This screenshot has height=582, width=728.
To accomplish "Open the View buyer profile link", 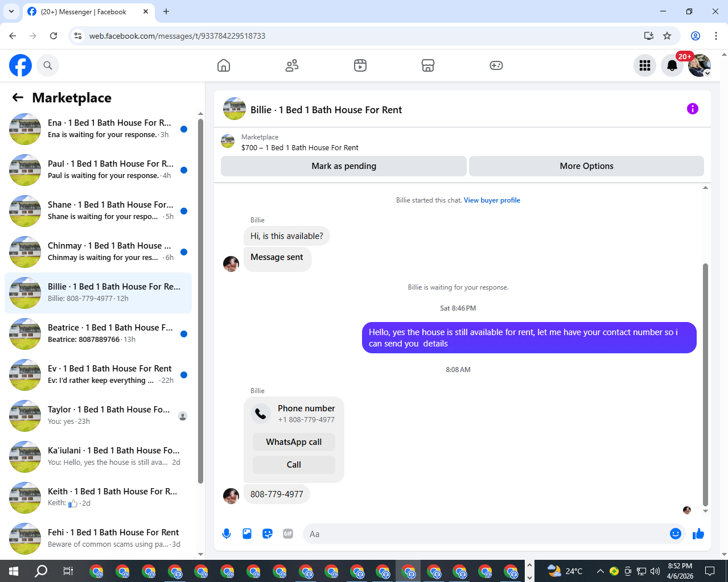I will [x=492, y=200].
